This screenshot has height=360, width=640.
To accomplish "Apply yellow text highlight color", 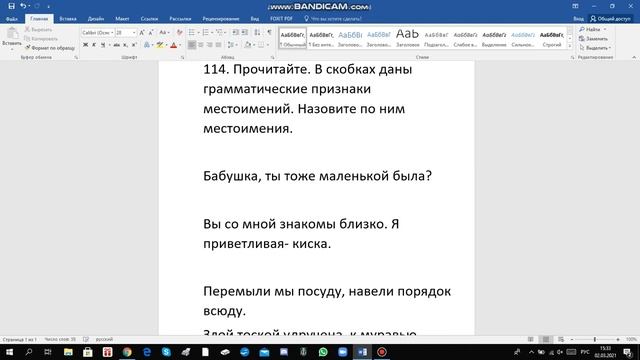I will [160, 45].
